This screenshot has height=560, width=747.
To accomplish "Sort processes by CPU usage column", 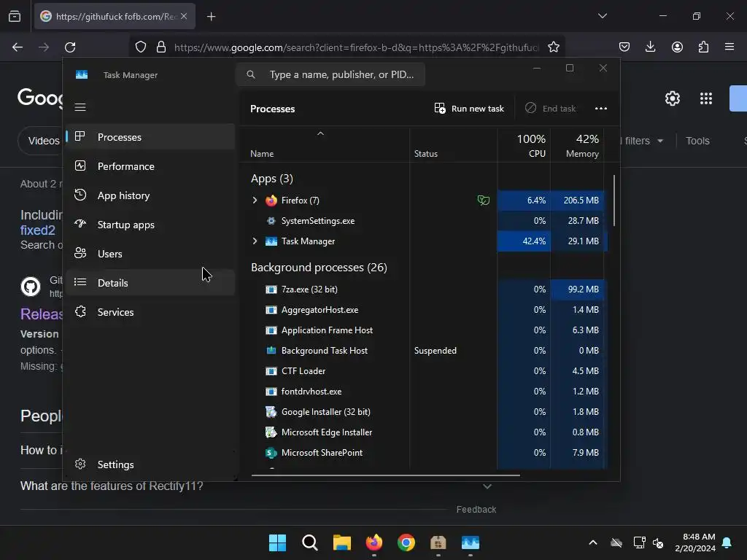I will (524, 146).
